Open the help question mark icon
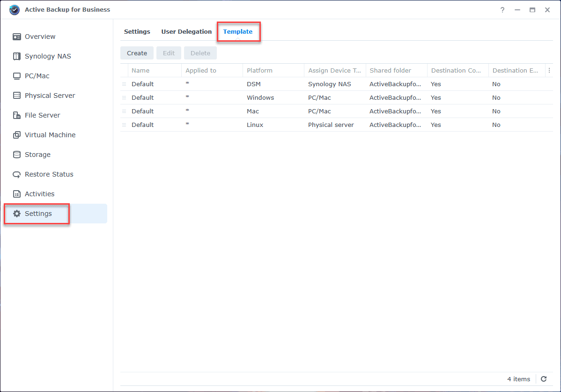Image resolution: width=561 pixels, height=392 pixels. pos(502,10)
